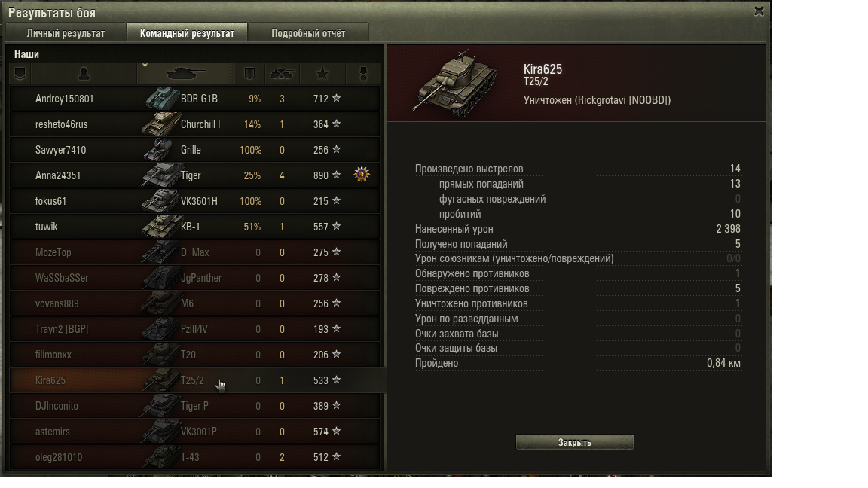Sort by the destroyed tanks kills icon
Viewport: 868px width, 488px height.
[x=283, y=74]
